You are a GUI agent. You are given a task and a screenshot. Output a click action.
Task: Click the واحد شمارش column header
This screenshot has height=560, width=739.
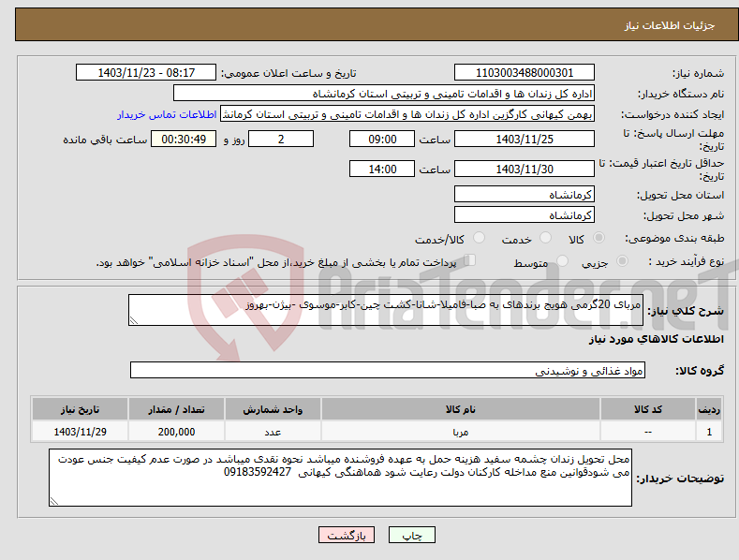coord(273,409)
